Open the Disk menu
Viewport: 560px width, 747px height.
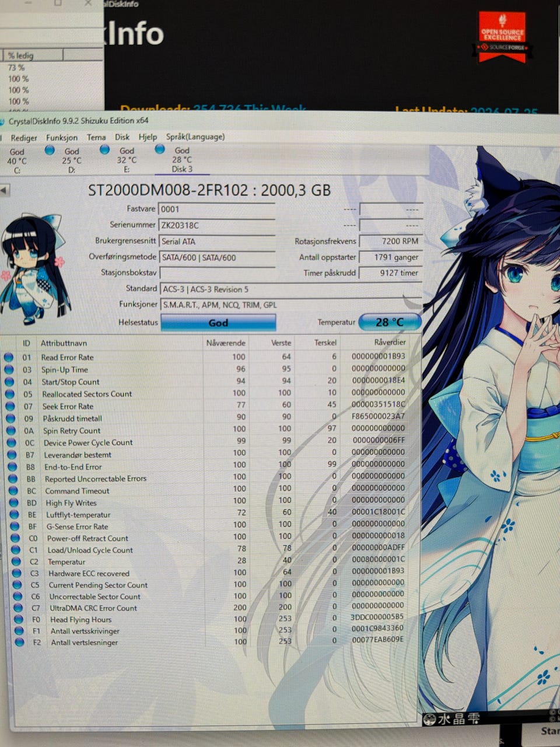tap(123, 137)
